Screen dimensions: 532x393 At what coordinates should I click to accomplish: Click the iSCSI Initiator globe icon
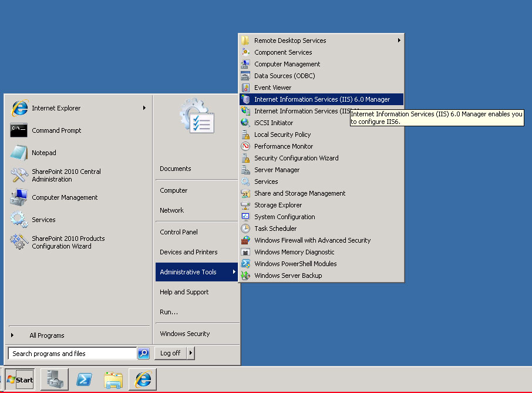245,123
